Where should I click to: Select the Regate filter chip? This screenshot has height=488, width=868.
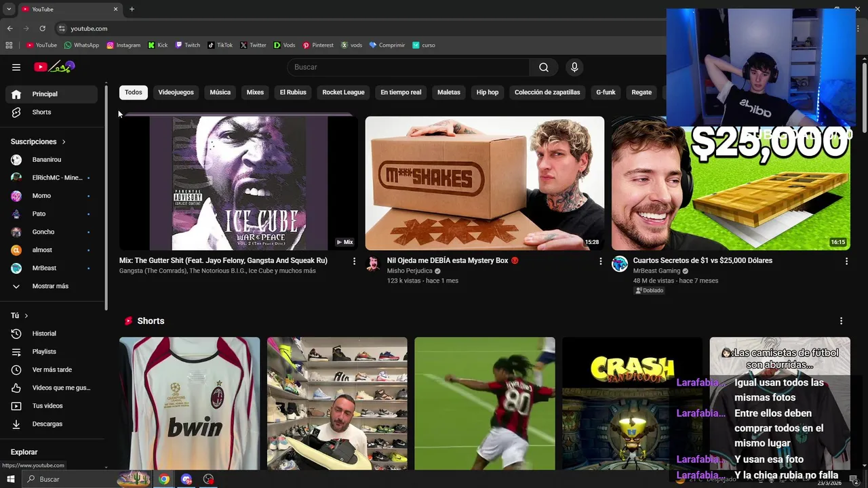642,92
